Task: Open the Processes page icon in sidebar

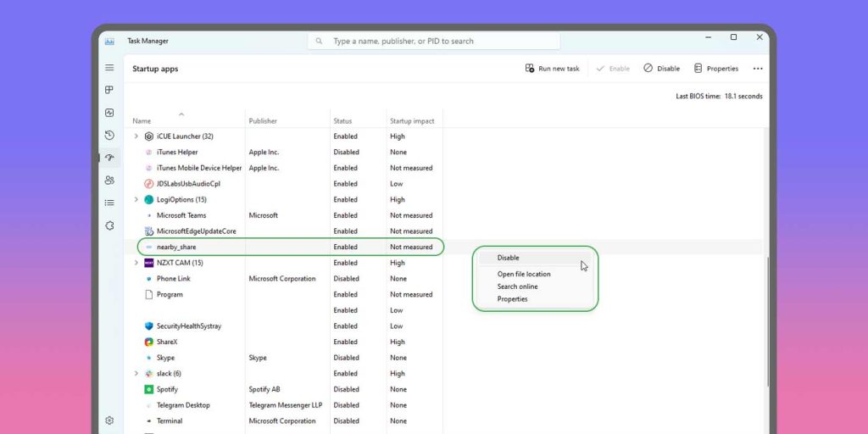Action: click(109, 90)
